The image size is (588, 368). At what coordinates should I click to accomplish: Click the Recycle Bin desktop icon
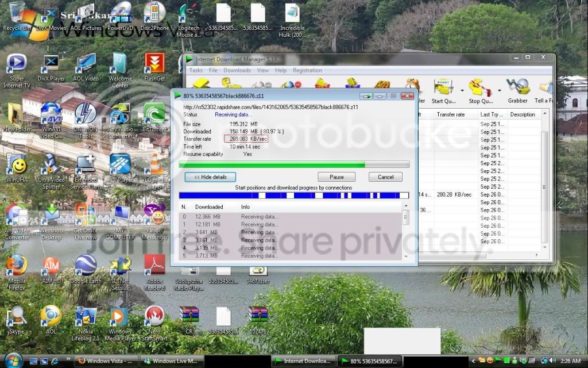click(17, 16)
